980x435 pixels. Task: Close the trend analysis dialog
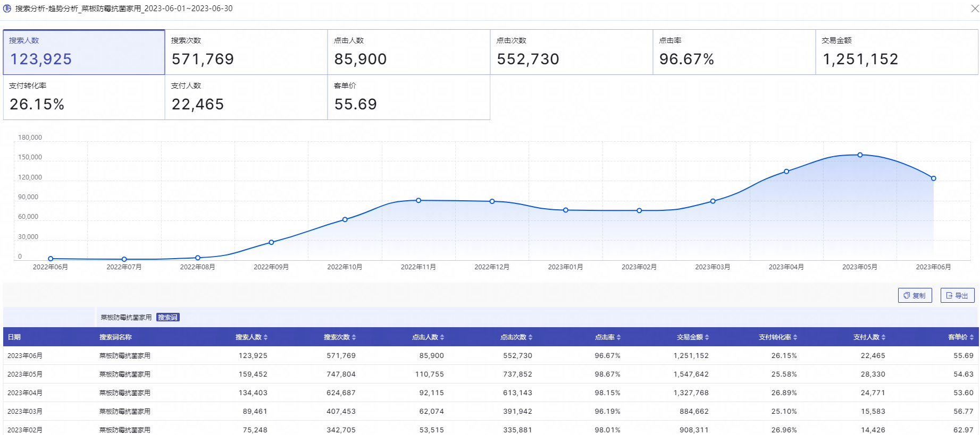[x=975, y=8]
